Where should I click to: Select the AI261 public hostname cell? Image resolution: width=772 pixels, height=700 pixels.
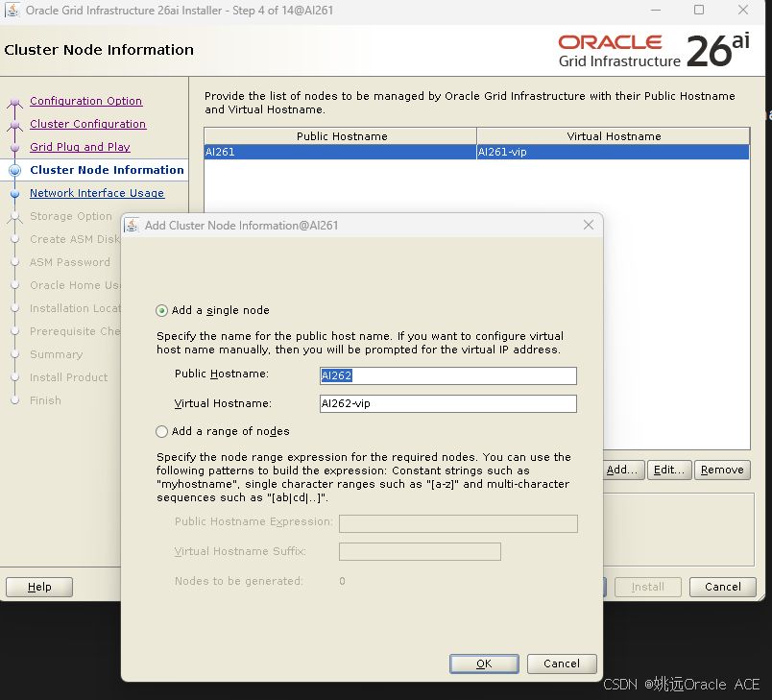click(340, 152)
